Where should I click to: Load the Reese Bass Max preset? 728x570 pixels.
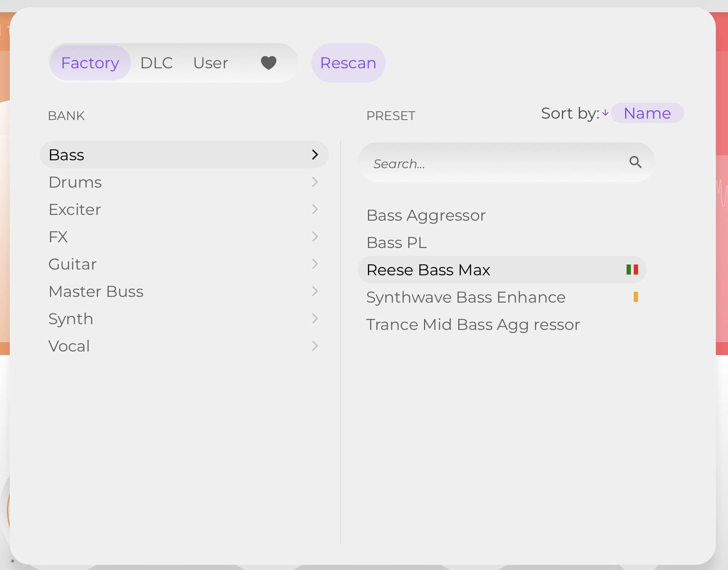(x=502, y=270)
